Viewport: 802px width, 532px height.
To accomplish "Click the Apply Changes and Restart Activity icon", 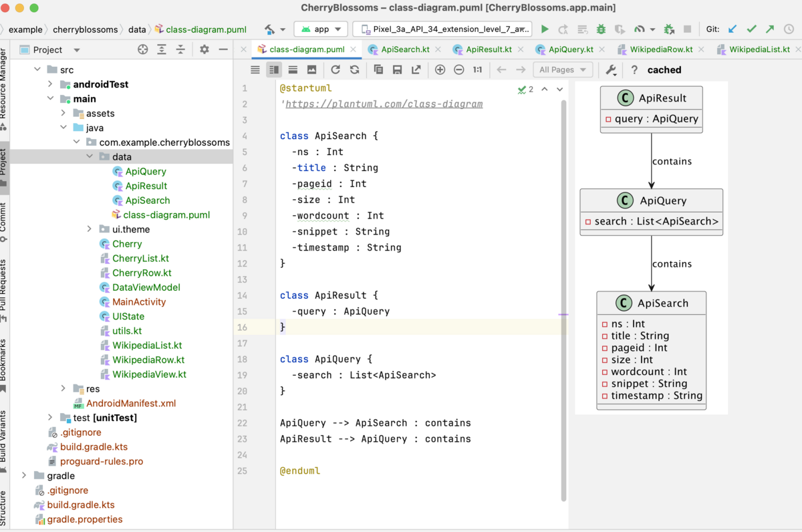I will [563, 29].
